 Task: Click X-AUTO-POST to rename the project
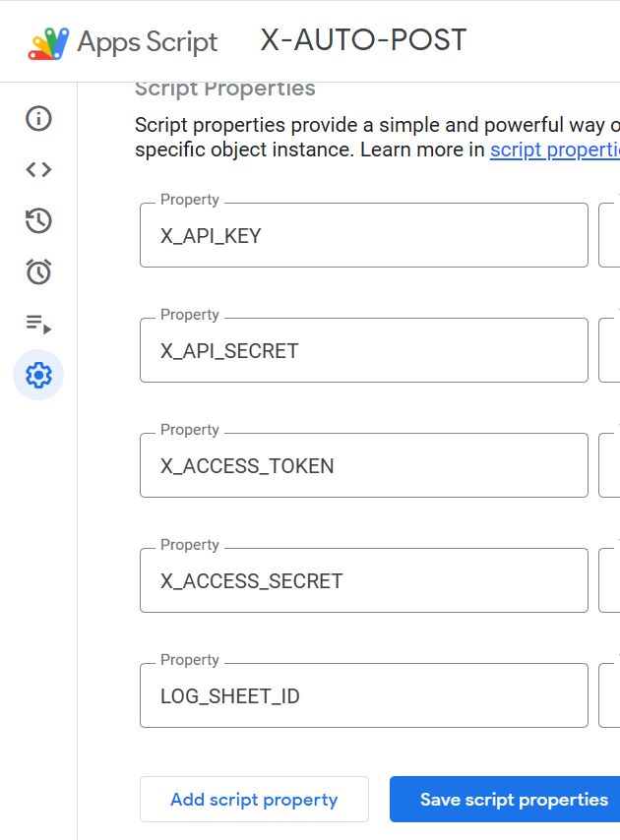coord(362,39)
